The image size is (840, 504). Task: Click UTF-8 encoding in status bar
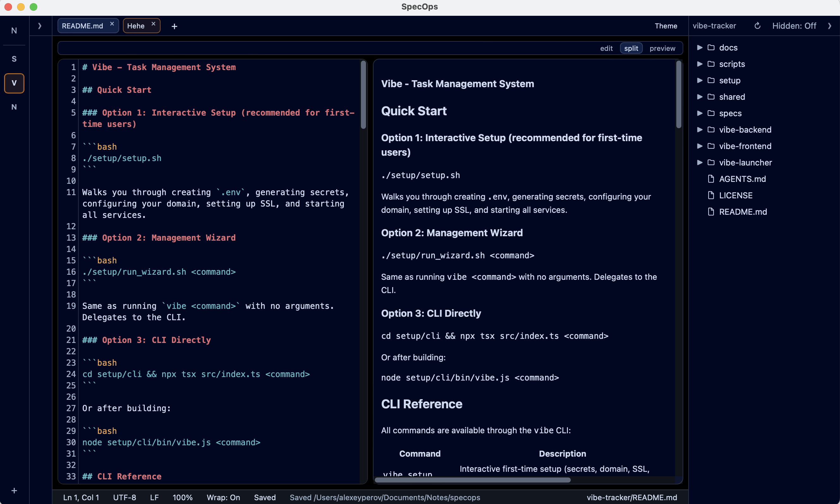tap(125, 497)
